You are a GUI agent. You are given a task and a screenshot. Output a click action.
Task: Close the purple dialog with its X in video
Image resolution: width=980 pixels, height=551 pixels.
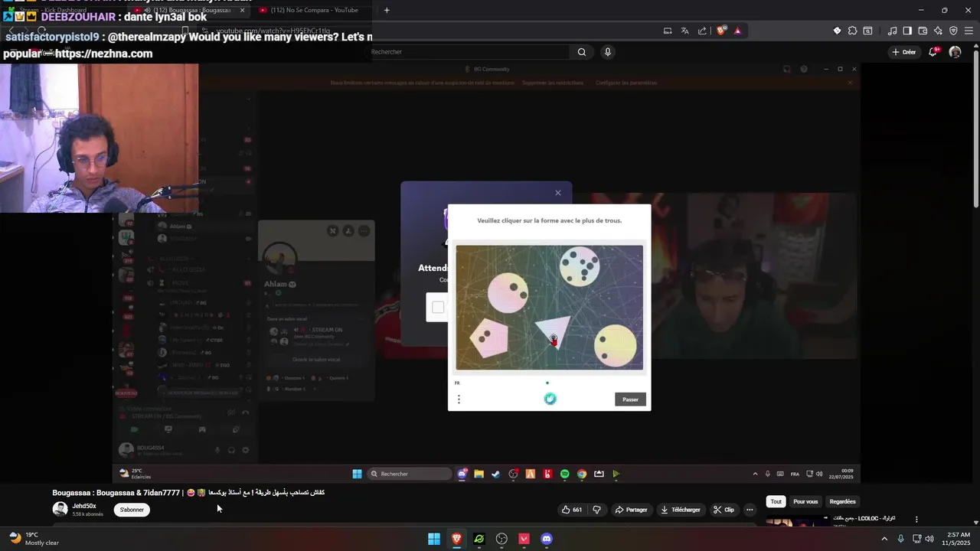558,193
